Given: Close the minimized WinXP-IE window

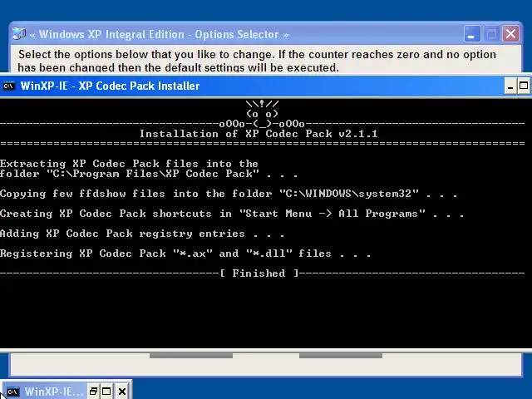Looking at the screenshot, I should coord(122,392).
